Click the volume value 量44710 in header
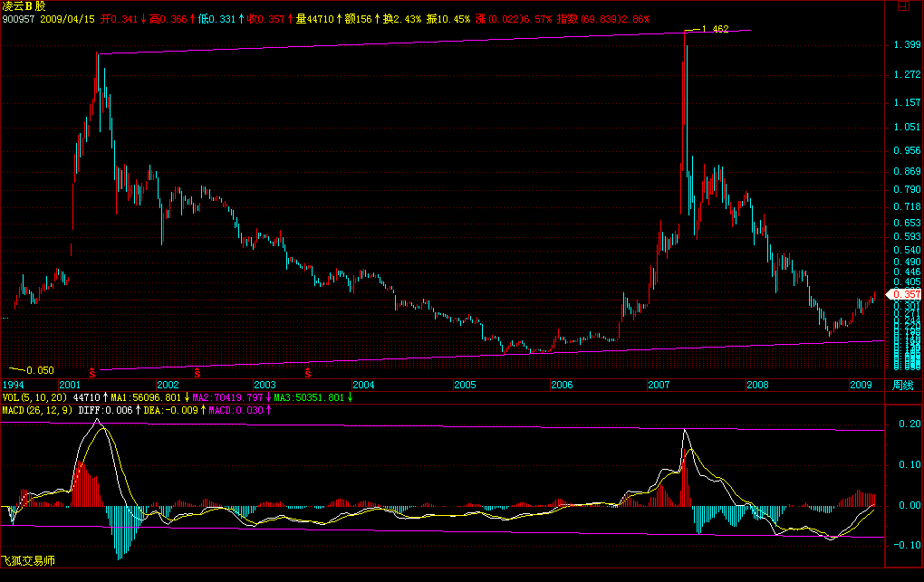 pyautogui.click(x=314, y=19)
